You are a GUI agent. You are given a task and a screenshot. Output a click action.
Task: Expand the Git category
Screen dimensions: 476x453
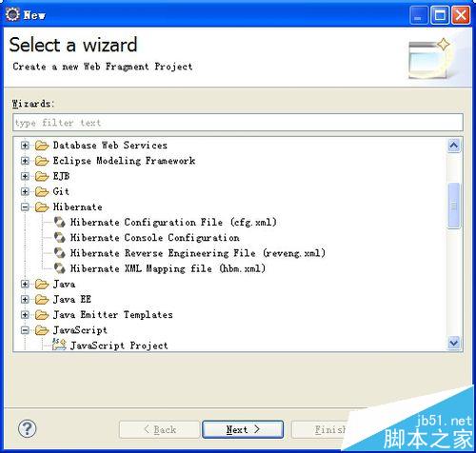[x=25, y=191]
